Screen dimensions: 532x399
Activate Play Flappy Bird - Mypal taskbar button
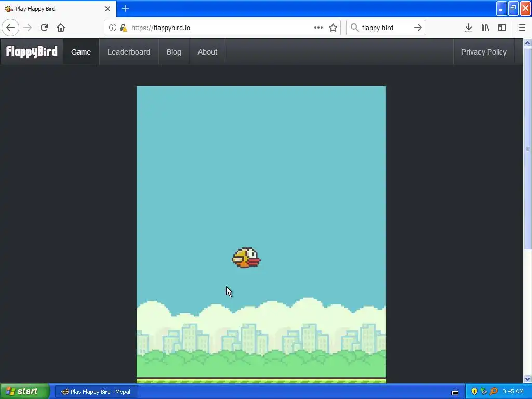tap(96, 392)
